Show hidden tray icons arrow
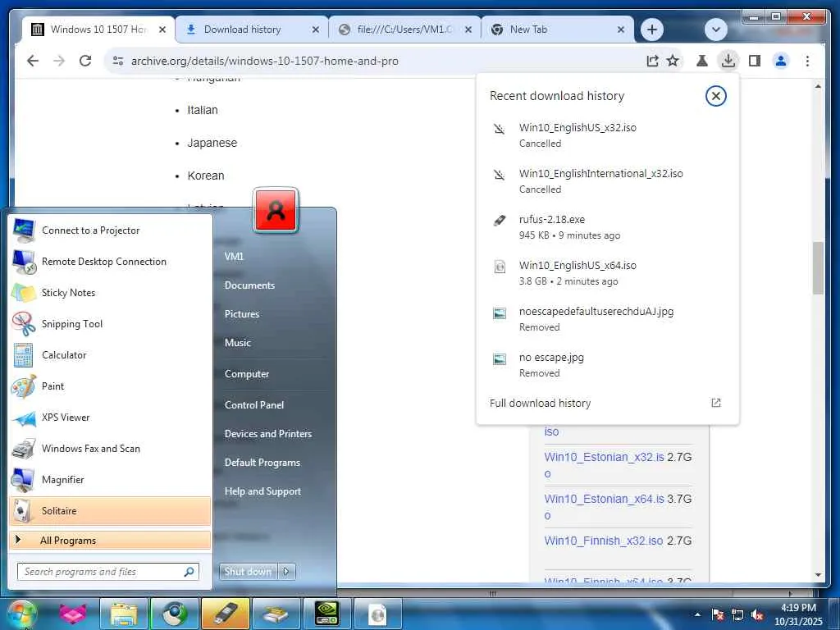This screenshot has height=630, width=840. (x=697, y=615)
